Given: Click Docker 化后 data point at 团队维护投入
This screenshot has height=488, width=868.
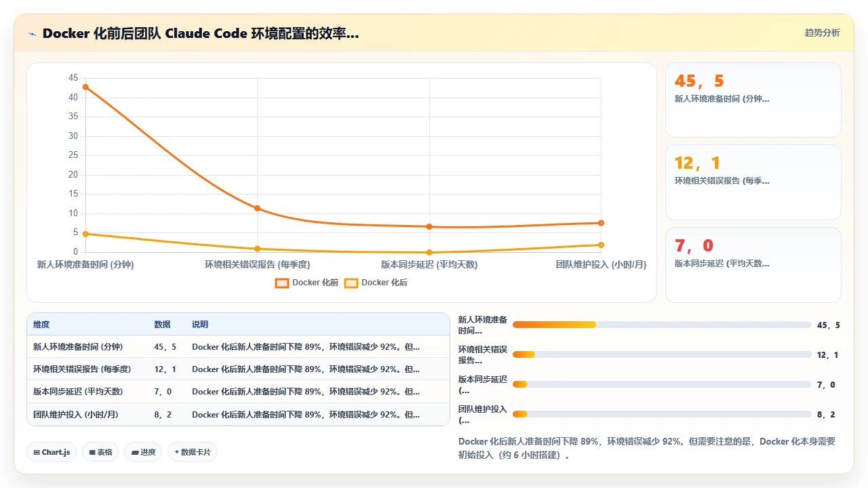Looking at the screenshot, I should (x=601, y=245).
